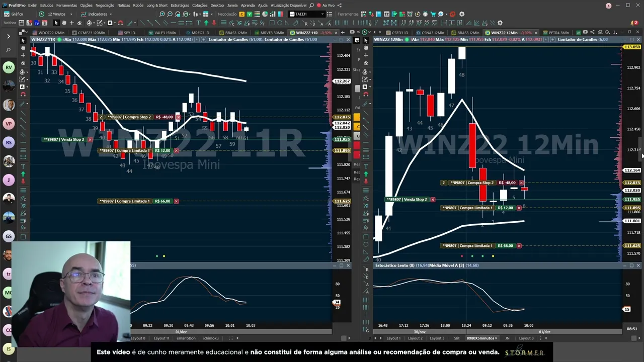Switch to the VALE3 15Min tab

[162, 33]
